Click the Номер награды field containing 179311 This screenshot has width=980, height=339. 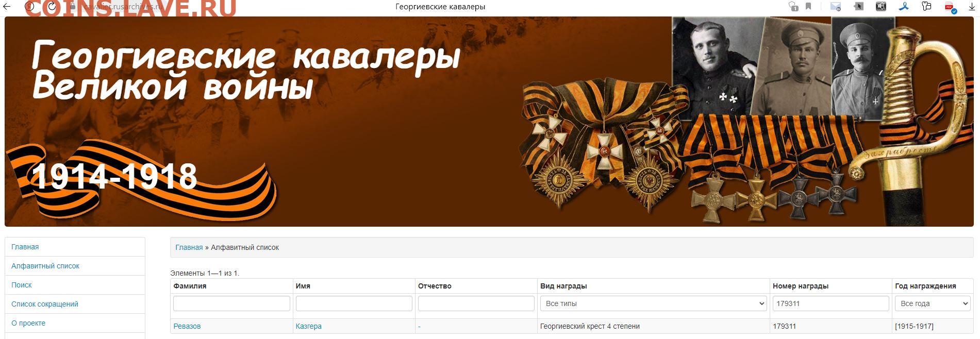(x=830, y=303)
